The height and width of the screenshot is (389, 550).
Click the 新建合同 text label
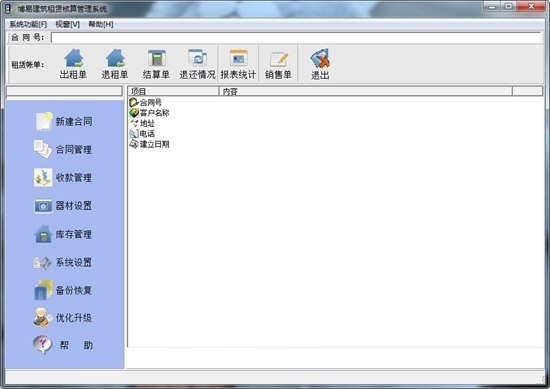click(74, 121)
